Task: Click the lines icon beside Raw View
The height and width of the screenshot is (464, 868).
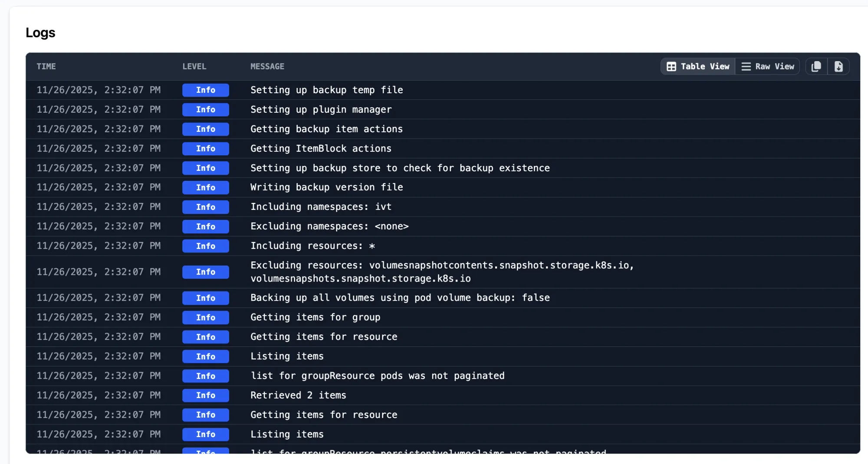Action: tap(746, 66)
